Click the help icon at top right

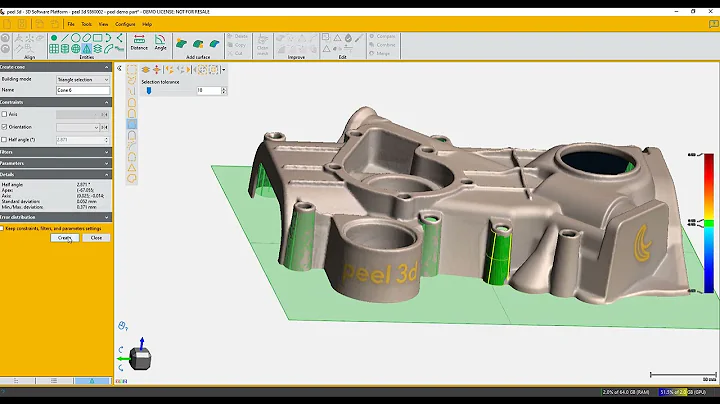coord(713,24)
